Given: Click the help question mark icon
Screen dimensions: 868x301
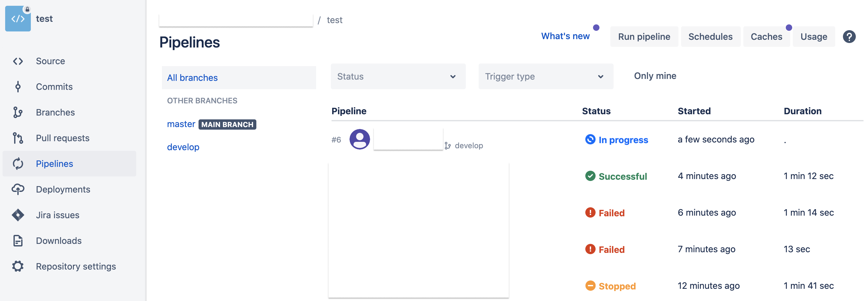Looking at the screenshot, I should click(849, 37).
